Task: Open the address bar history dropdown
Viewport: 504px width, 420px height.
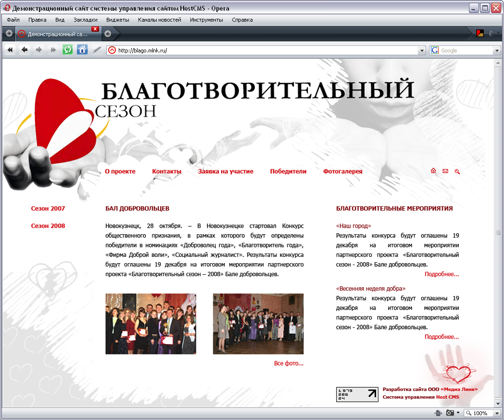Action: point(422,50)
